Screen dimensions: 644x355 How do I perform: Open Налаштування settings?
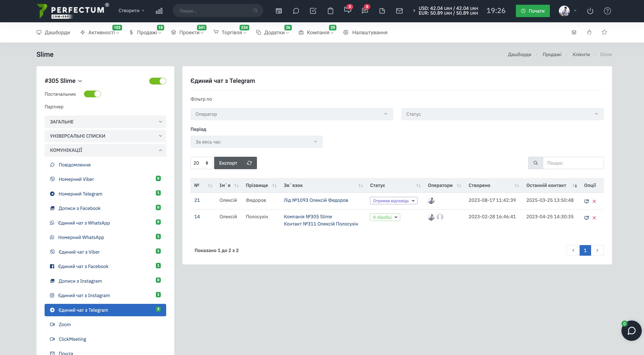pyautogui.click(x=365, y=32)
